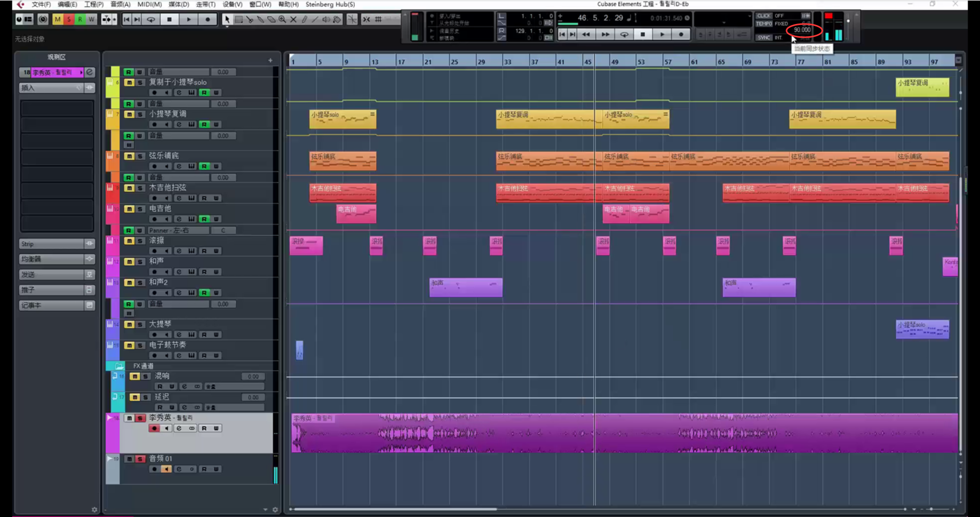The height and width of the screenshot is (517, 980).
Task: Select the Mute X tool
Action: click(x=293, y=19)
